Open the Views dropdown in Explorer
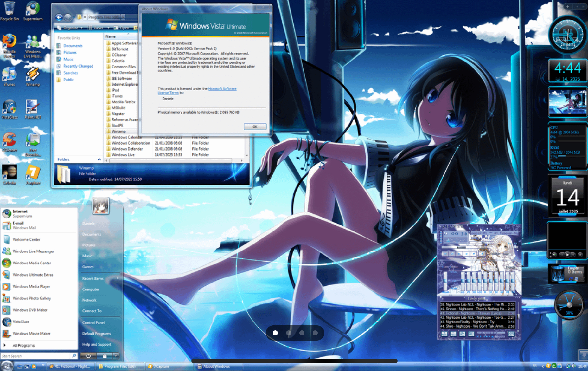Screen dimensions: 588x371 (99, 28)
